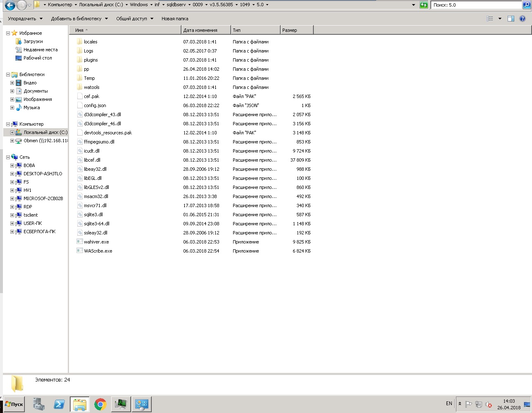Show hidden tray icons with the arrow
The width and height of the screenshot is (532, 413).
460,404
